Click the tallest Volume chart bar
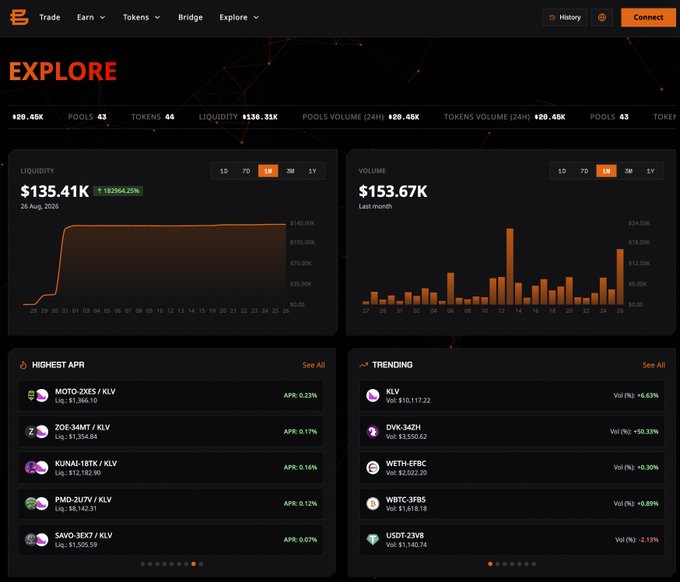The height and width of the screenshot is (582, 680). [x=510, y=266]
